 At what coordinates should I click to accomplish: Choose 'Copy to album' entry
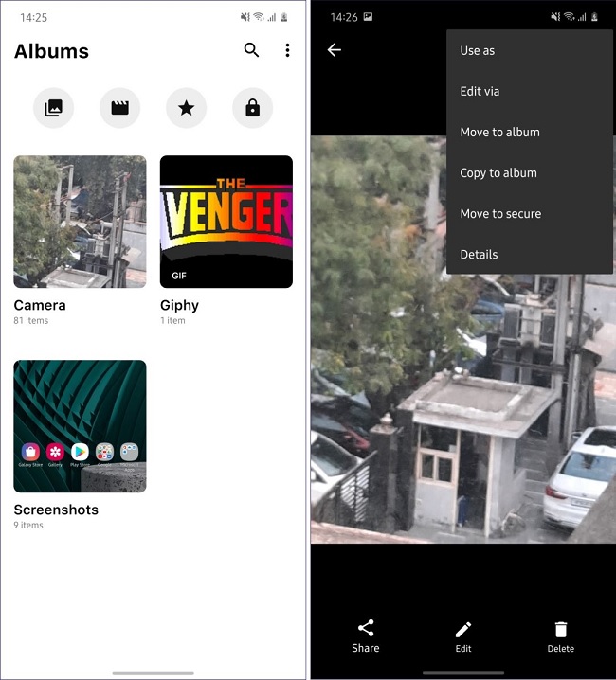[x=498, y=173]
